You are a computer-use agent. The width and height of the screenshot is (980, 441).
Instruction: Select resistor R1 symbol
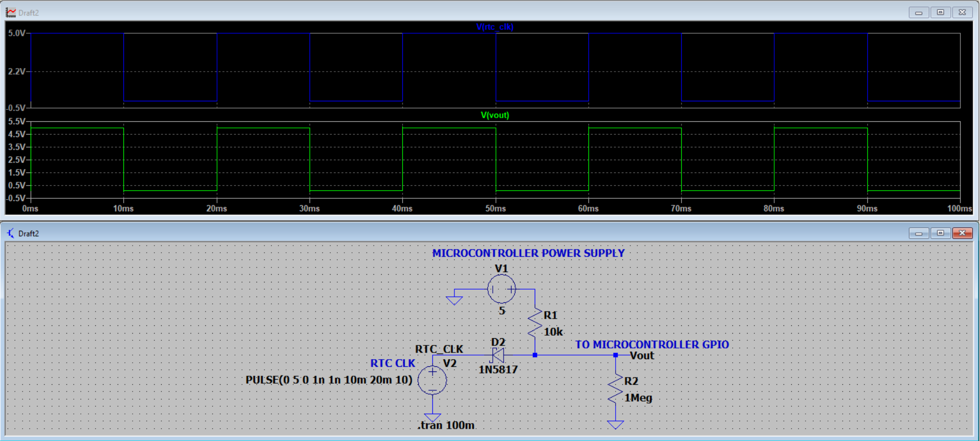click(535, 322)
